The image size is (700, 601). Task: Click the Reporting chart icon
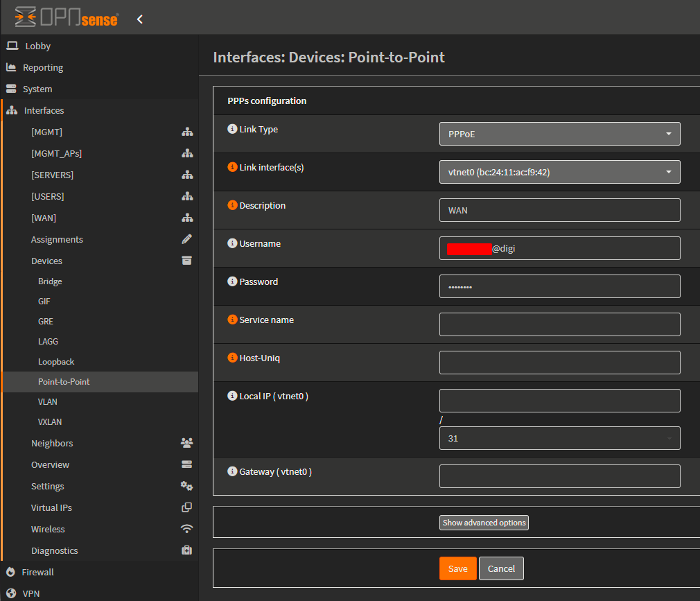pyautogui.click(x=11, y=67)
